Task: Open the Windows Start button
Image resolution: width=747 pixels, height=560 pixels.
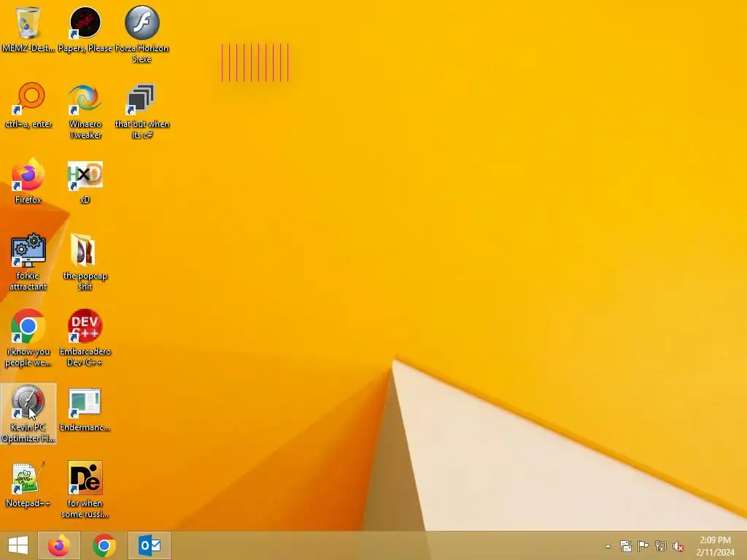Action: pyautogui.click(x=18, y=545)
